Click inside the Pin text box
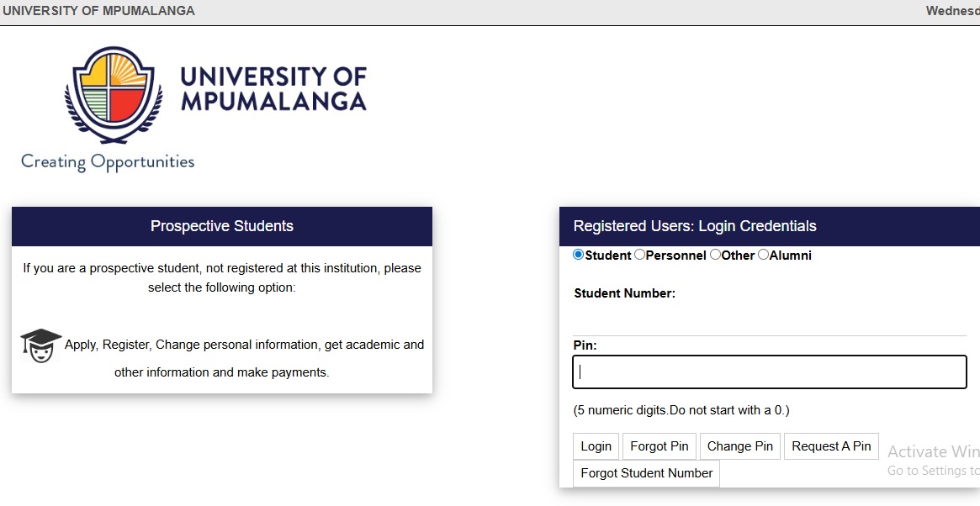 tap(769, 372)
